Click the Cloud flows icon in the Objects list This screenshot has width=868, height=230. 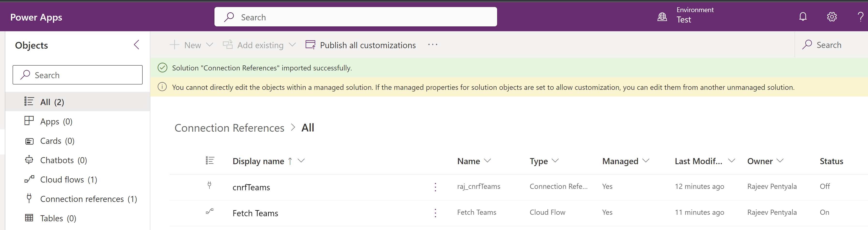[29, 179]
